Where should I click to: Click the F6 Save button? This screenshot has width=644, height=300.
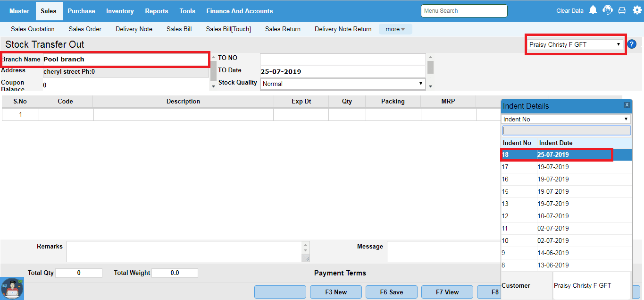[x=392, y=292]
